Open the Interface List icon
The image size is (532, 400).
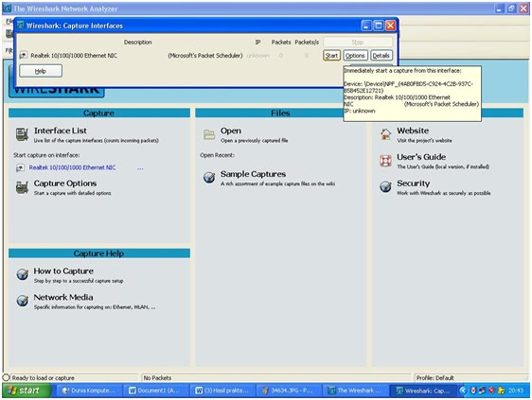pos(22,134)
